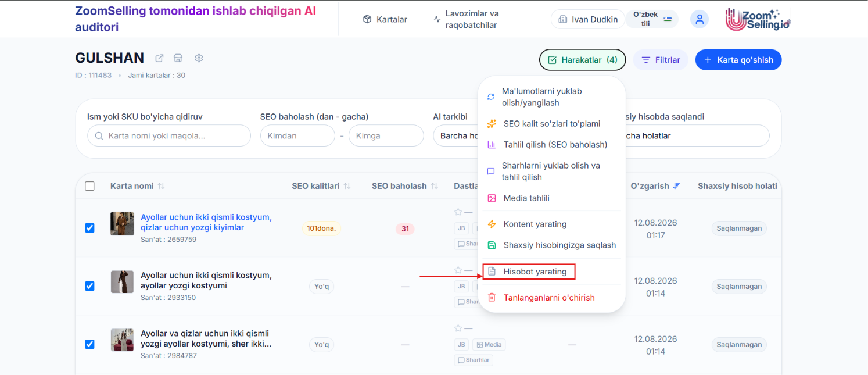This screenshot has height=375, width=868.
Task: Uncheck the checkbox for San'at 2984787 row
Action: point(89,344)
